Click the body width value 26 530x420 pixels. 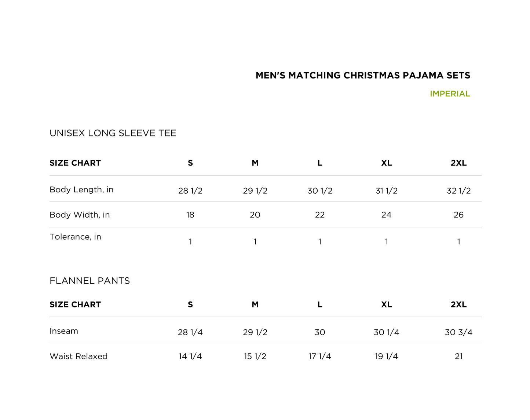(458, 215)
